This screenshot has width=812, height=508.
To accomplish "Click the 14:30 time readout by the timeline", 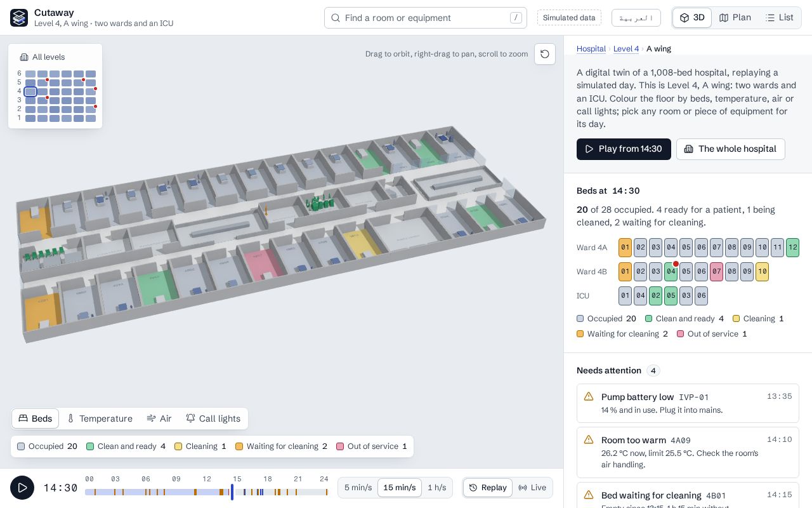I will 60,488.
